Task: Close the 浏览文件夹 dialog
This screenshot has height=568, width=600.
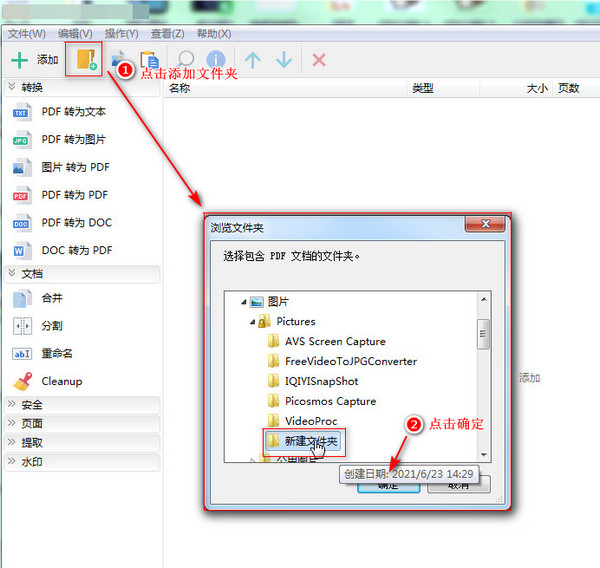Action: pos(485,224)
